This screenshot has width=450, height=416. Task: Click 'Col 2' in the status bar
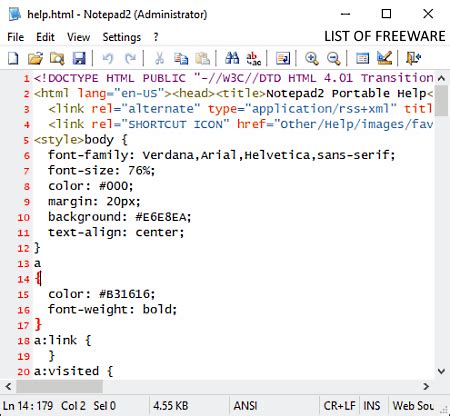(x=73, y=406)
